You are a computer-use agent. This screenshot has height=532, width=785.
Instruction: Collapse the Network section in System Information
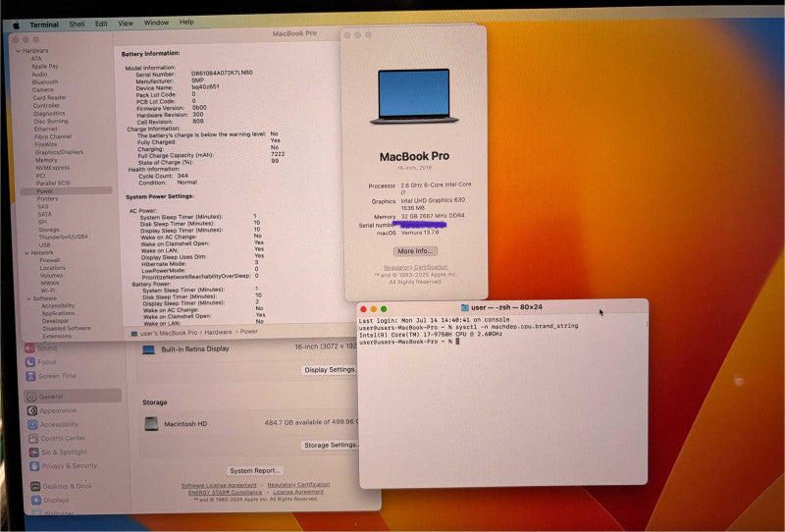[26, 253]
